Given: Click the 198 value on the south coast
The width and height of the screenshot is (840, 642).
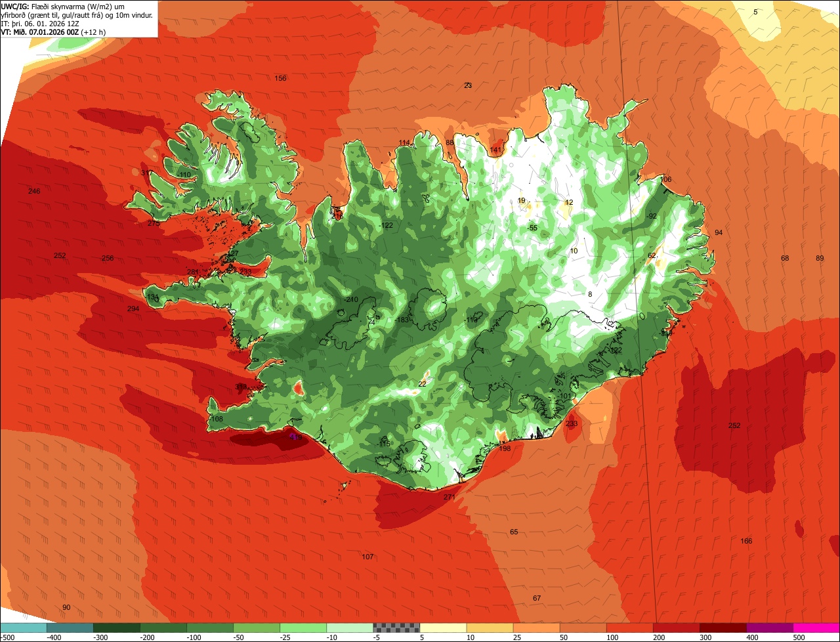Looking at the screenshot, I should pyautogui.click(x=505, y=448).
